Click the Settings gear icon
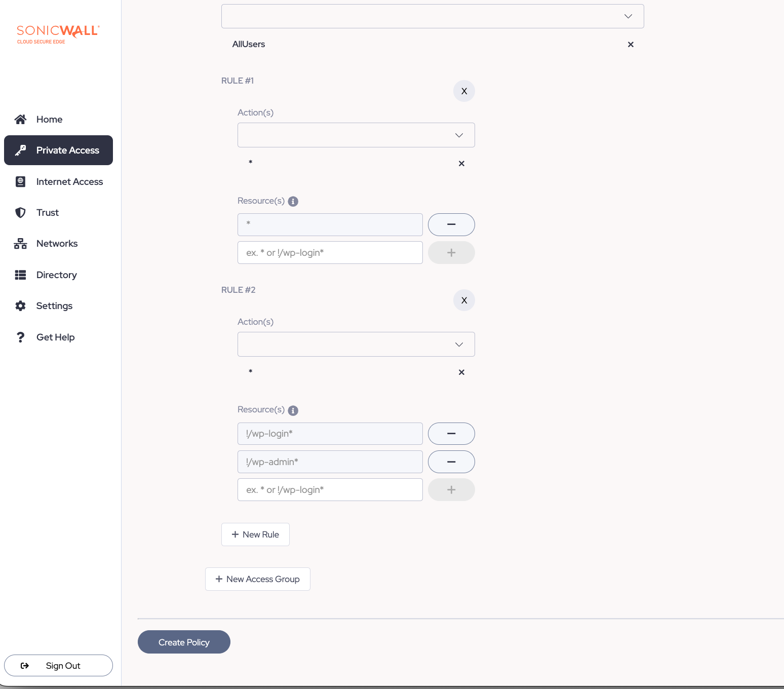This screenshot has width=784, height=689. pos(20,306)
